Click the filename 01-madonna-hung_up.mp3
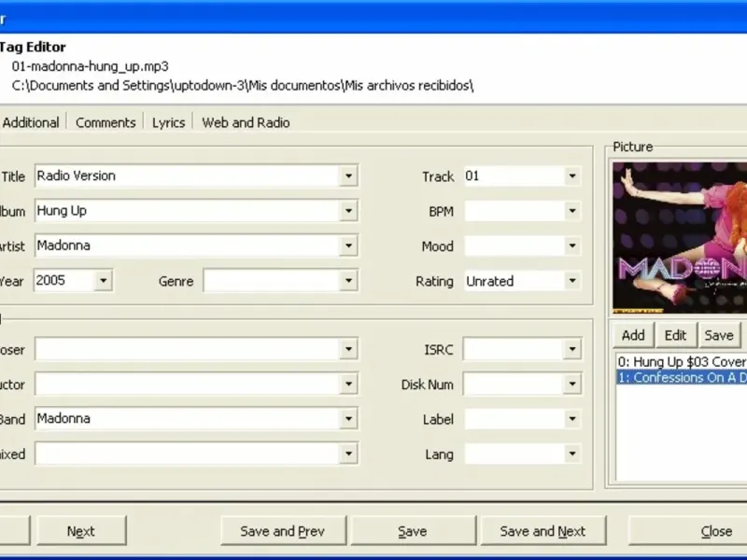This screenshot has height=560, width=747. click(x=90, y=66)
